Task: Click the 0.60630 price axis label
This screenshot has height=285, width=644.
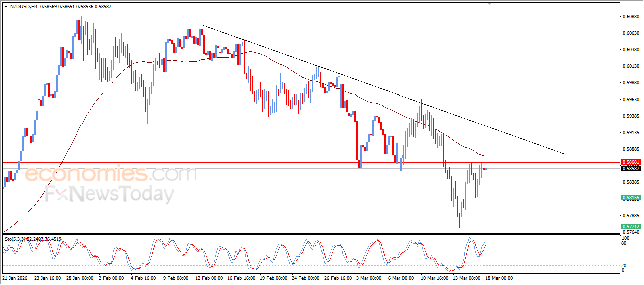Action: click(631, 33)
